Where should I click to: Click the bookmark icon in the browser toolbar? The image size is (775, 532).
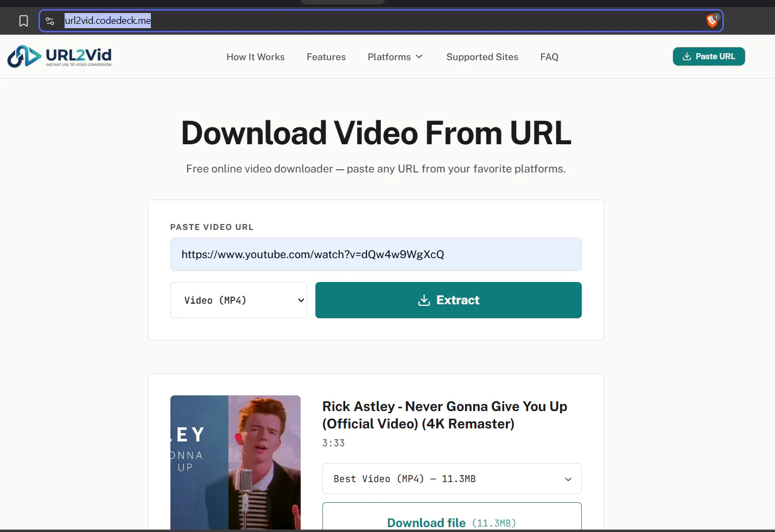click(23, 21)
